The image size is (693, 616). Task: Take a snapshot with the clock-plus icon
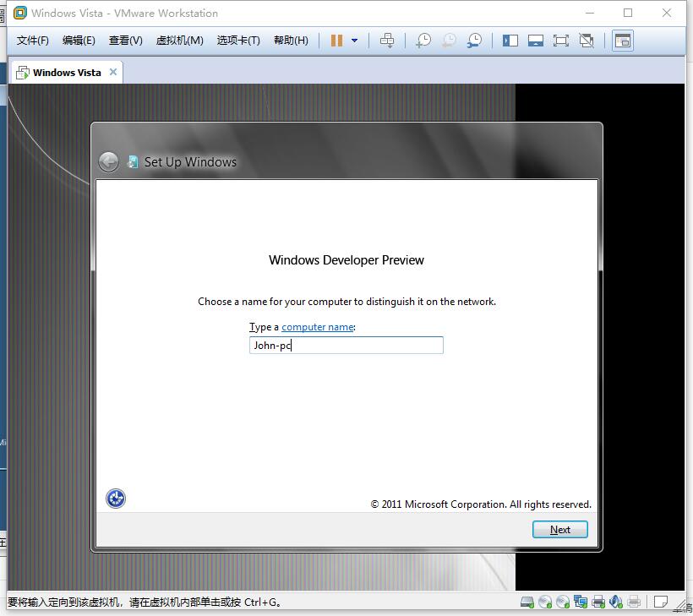(x=423, y=41)
